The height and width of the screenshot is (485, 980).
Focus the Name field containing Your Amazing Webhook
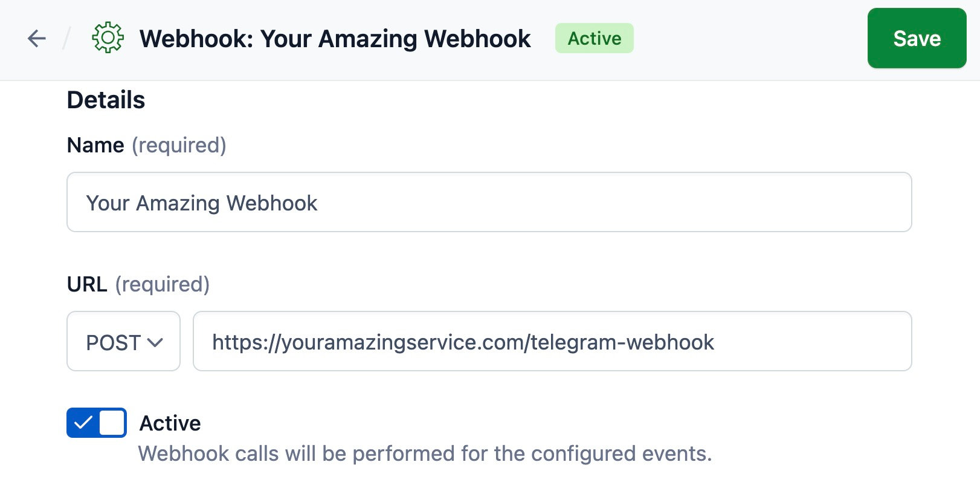489,202
